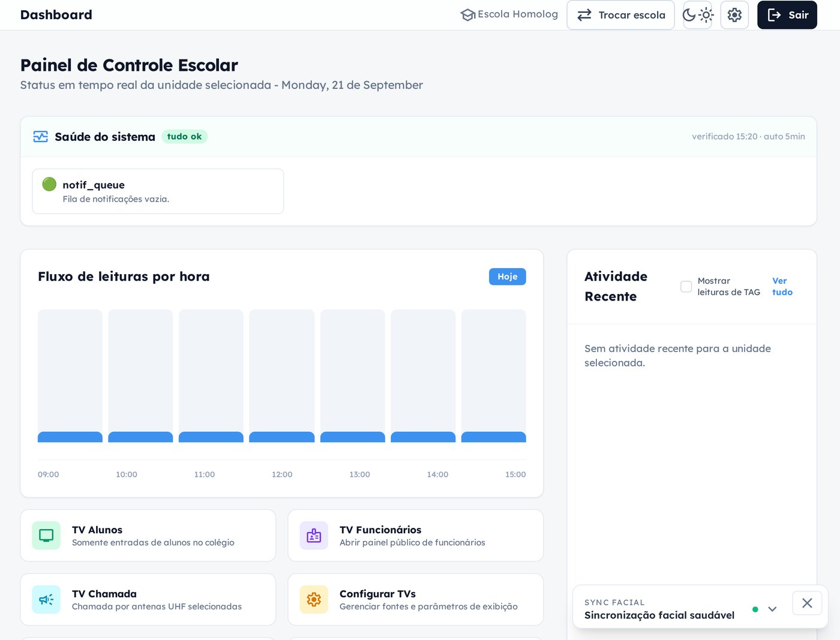Click the TV Alunos monitor icon

pos(46,536)
